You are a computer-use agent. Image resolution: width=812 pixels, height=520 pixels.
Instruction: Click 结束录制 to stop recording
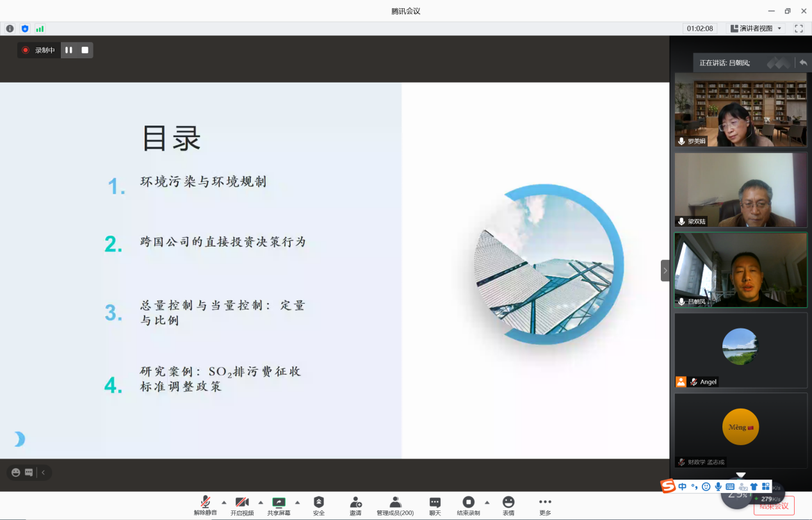click(468, 503)
